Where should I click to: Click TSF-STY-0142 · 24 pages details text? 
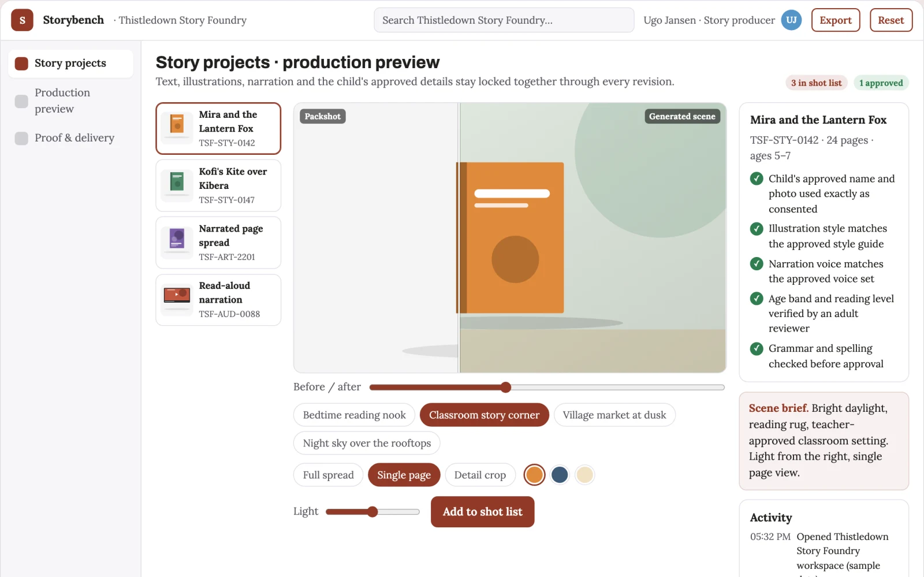coord(811,148)
